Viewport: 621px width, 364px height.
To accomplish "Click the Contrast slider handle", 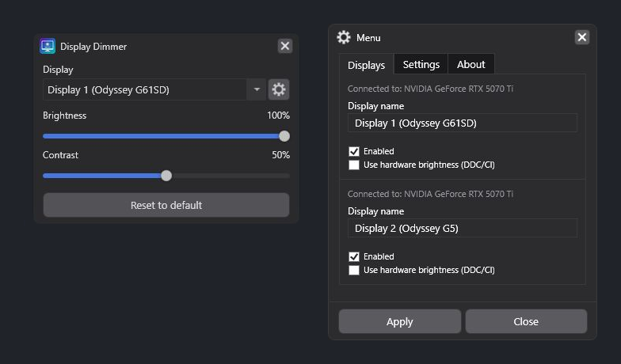I will [166, 176].
